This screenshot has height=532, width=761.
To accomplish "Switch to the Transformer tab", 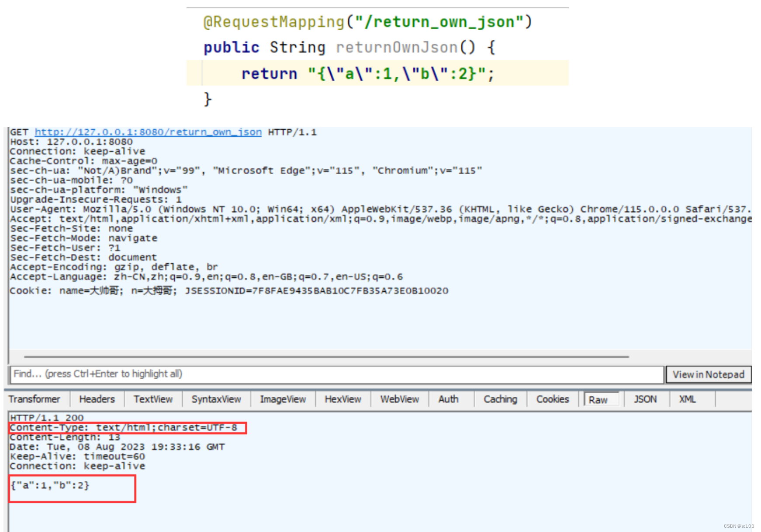I will pos(35,399).
